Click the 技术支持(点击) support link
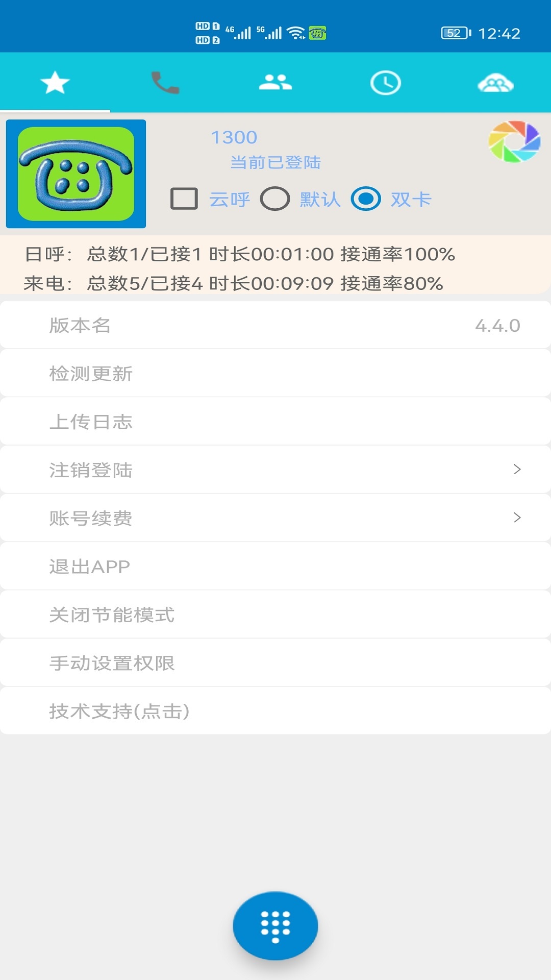 pos(119,711)
